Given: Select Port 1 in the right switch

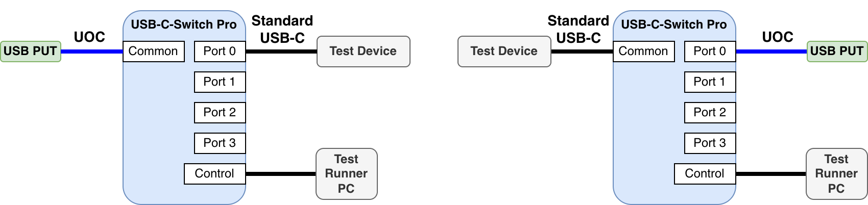Looking at the screenshot, I should coord(710,82).
